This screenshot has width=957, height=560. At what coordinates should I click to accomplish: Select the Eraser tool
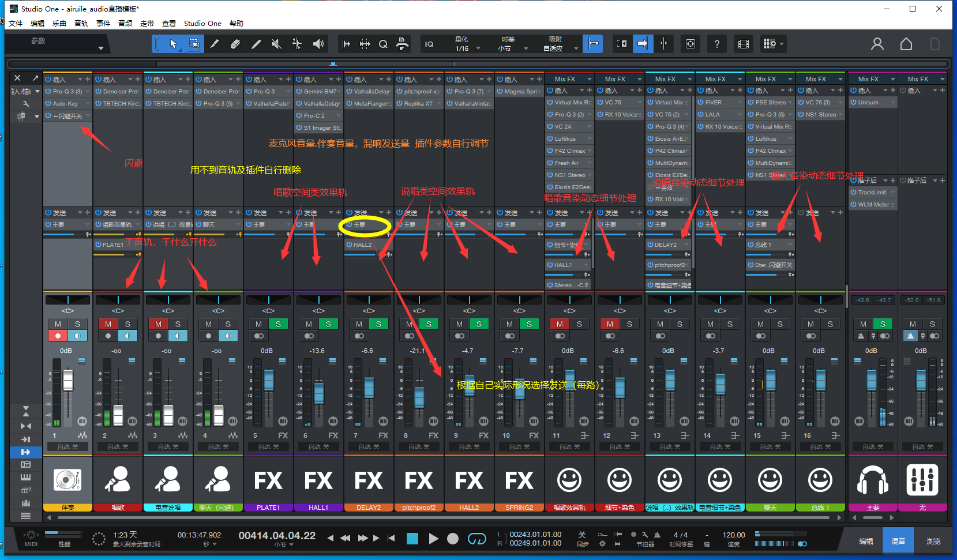pyautogui.click(x=235, y=44)
